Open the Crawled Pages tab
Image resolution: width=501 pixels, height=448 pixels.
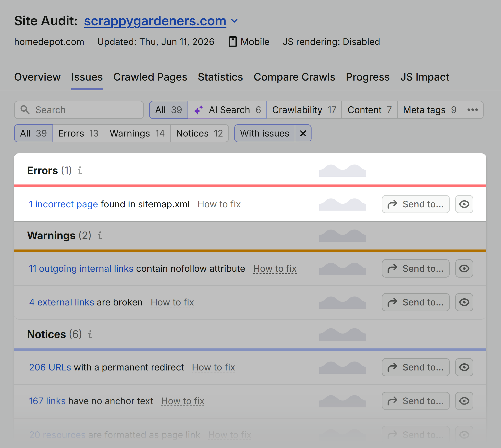click(150, 77)
